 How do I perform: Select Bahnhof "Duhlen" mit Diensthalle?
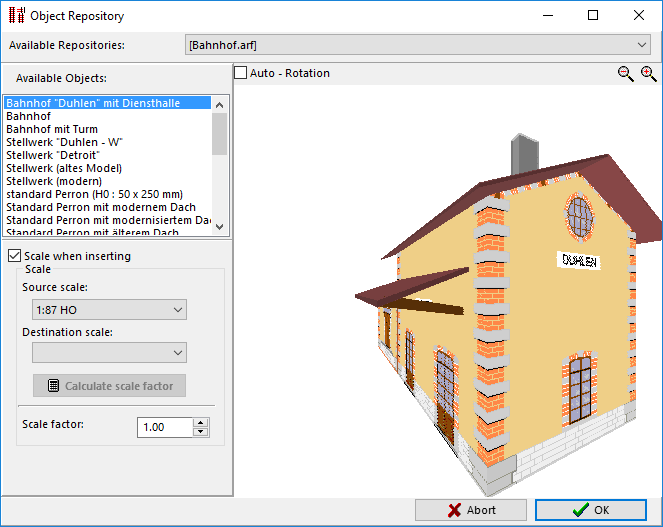107,103
